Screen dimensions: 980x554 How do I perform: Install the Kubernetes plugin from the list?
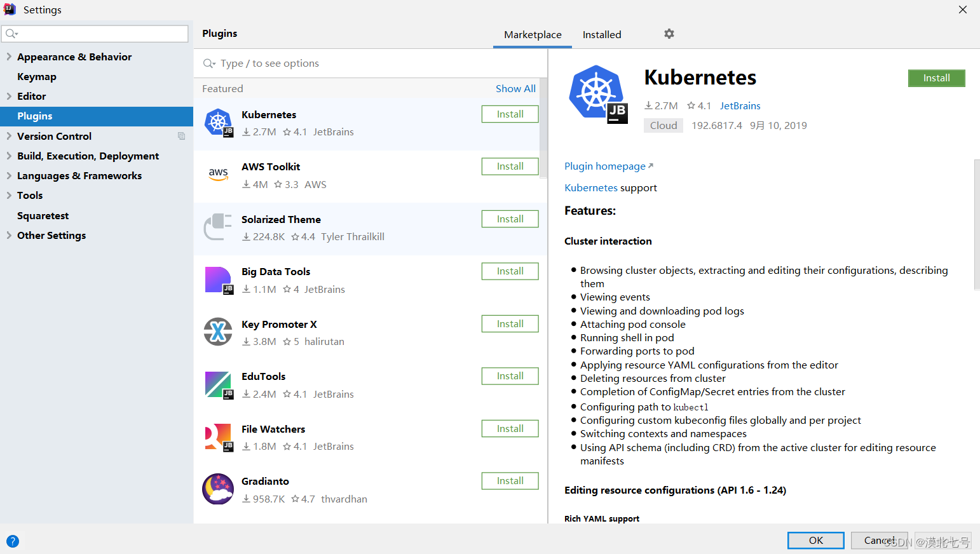[510, 114]
